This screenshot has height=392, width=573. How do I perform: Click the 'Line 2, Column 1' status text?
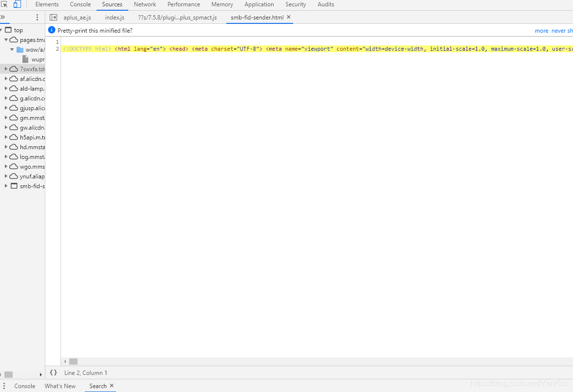click(86, 373)
